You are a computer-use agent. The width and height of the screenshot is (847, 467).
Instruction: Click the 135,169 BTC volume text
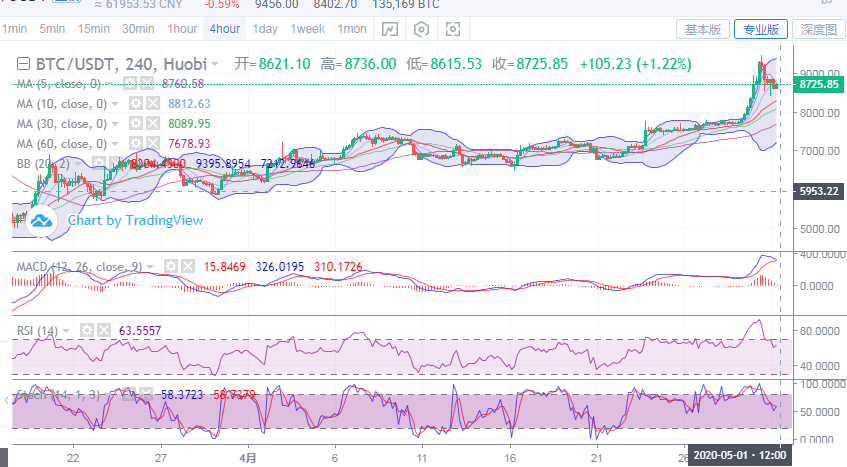406,4
